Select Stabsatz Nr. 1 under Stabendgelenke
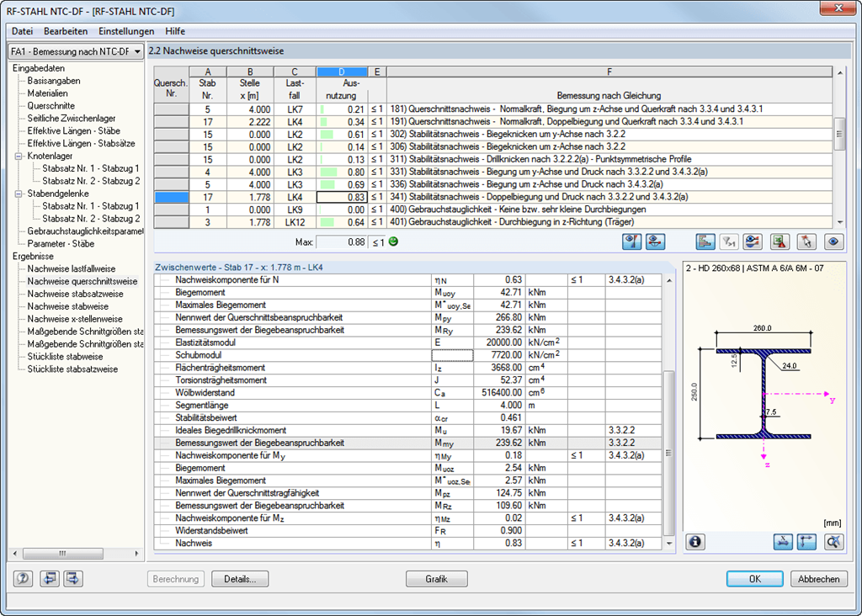Viewport: 862px width, 616px height. (91, 206)
